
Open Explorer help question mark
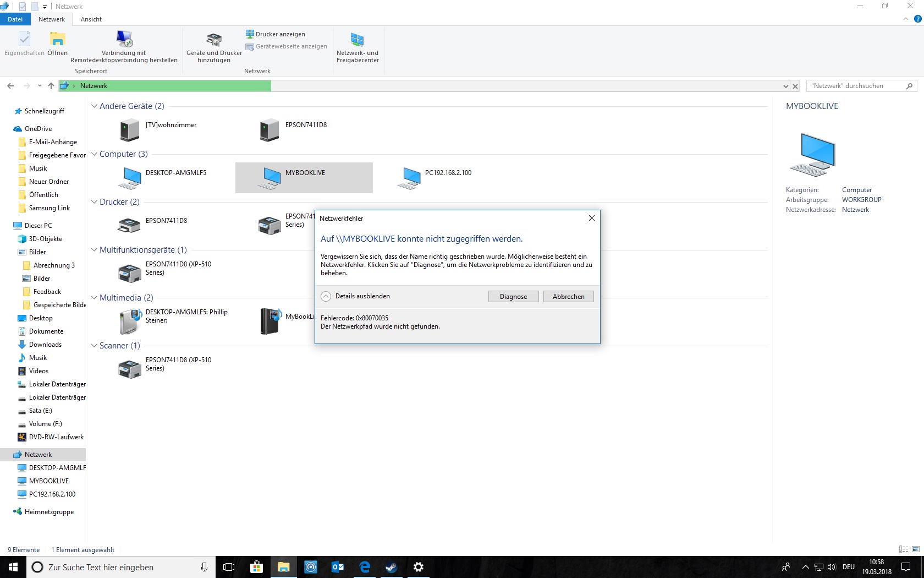click(x=917, y=19)
